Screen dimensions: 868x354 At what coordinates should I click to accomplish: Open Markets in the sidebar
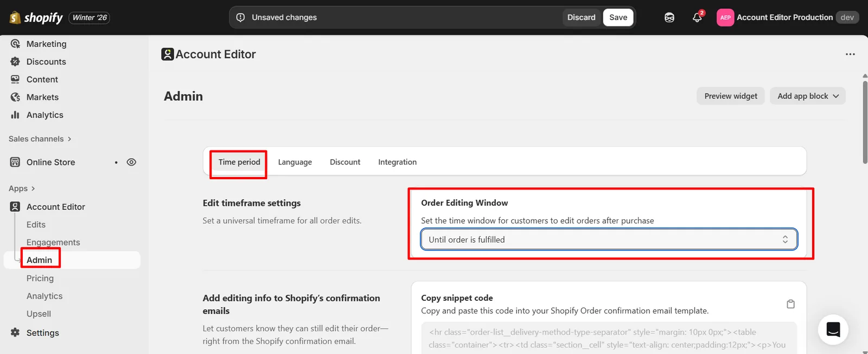pos(42,97)
